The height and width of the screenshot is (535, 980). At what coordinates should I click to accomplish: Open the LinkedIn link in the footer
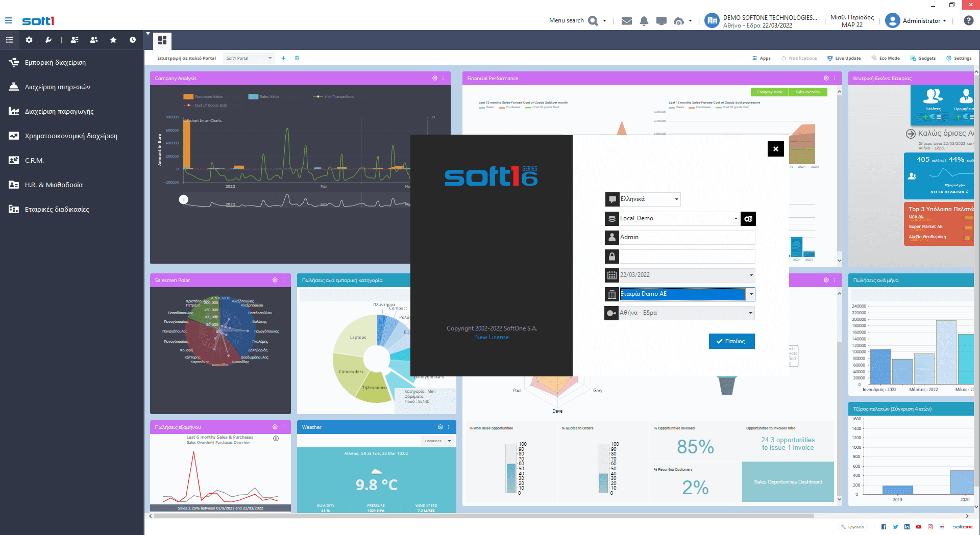(907, 527)
